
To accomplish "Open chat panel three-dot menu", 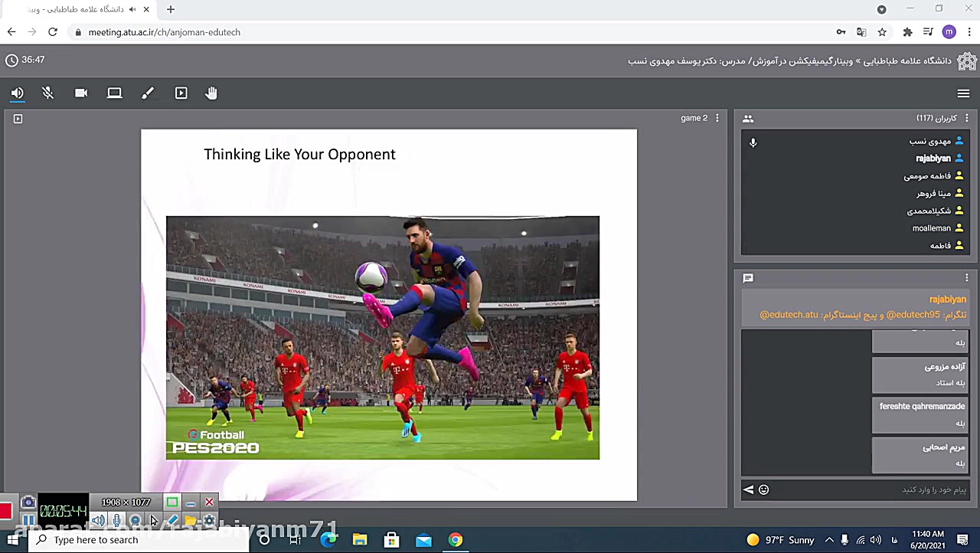I will point(966,278).
